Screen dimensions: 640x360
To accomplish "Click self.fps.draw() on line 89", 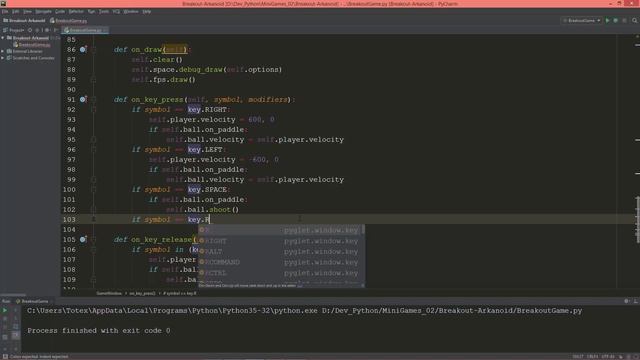I will point(164,80).
